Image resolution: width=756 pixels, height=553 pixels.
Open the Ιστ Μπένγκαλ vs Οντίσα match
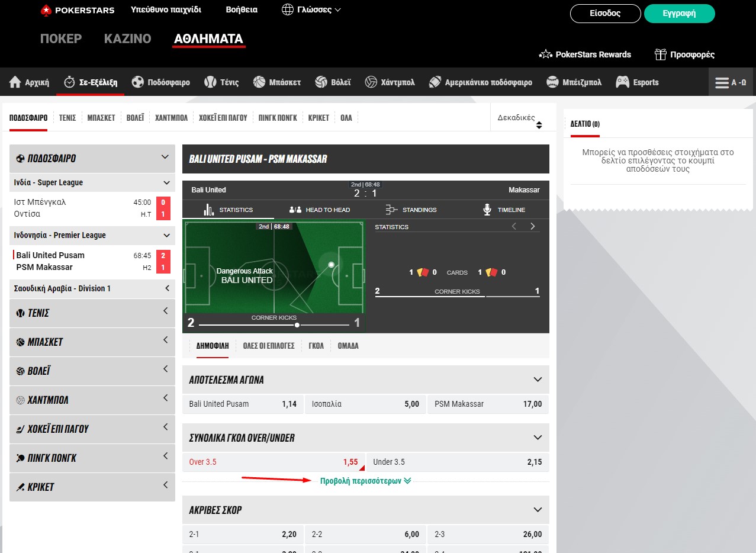tap(92, 208)
